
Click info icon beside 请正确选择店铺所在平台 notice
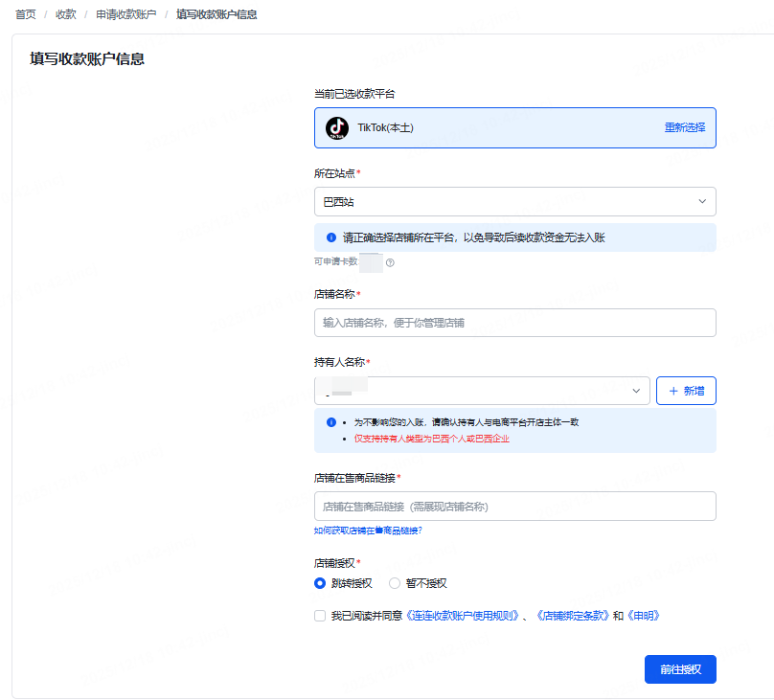click(x=331, y=237)
